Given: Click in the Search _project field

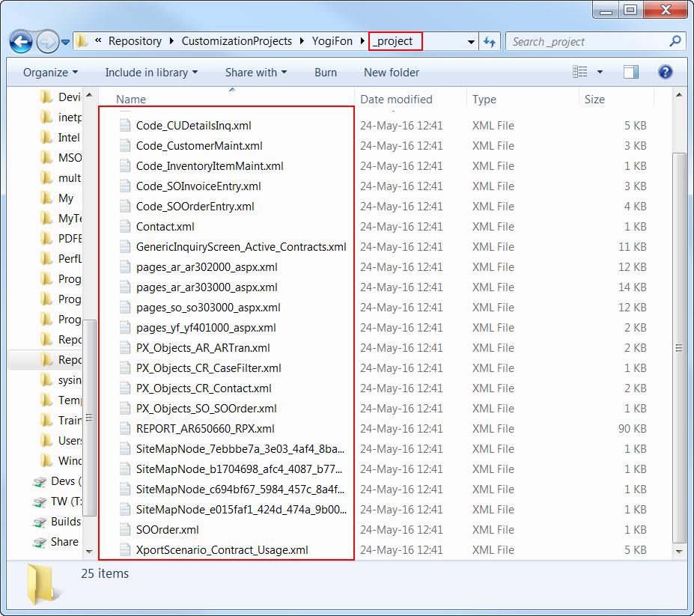Looking at the screenshot, I should click(588, 42).
